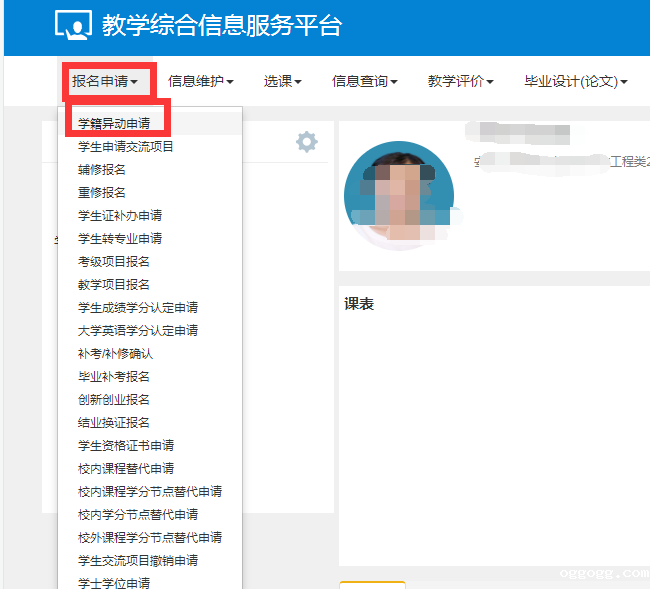Open 学生证补办申请 from the list
The height and width of the screenshot is (589, 650).
120,216
